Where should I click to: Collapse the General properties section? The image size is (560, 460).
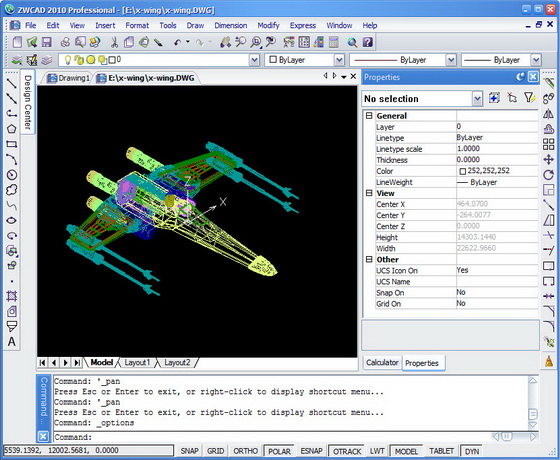coord(369,116)
